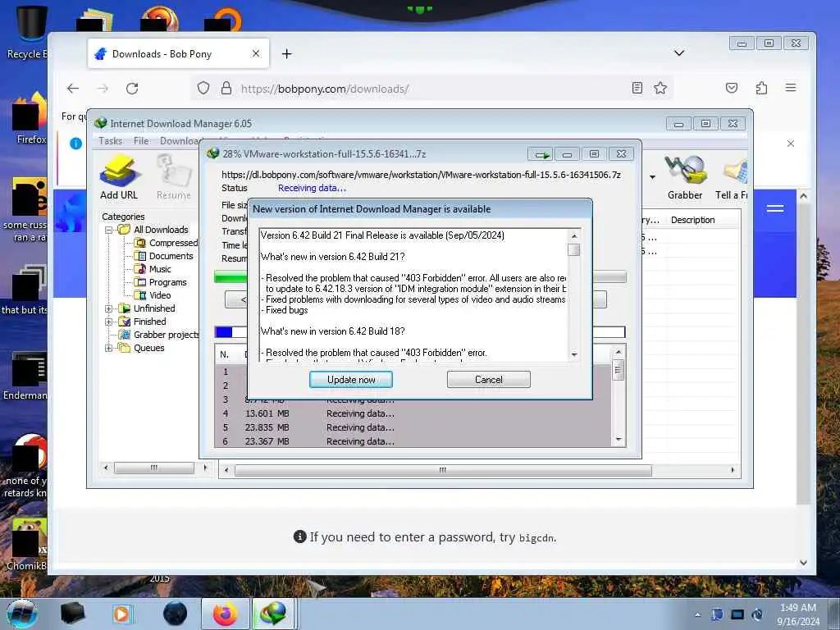Open Pocket save icon in Firefox

click(x=731, y=88)
